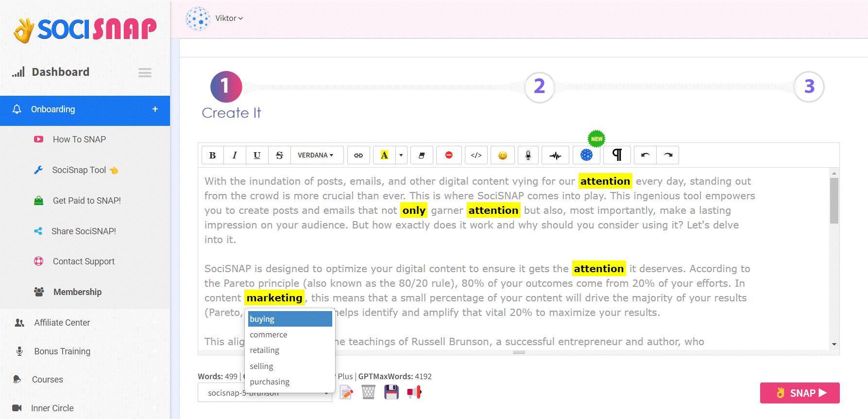Open the Membership link
This screenshot has height=419, width=868.
(77, 292)
